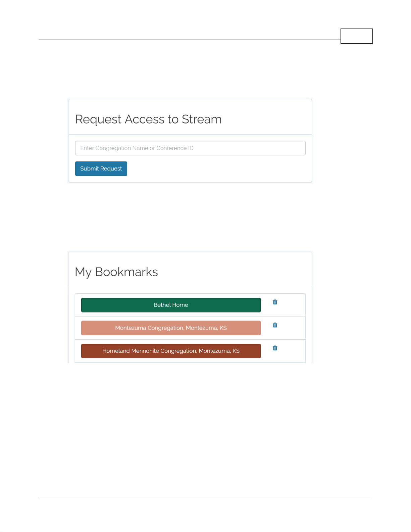The image size is (411, 532).
Task: Click the Request Access to Stream heading
Action: pyautogui.click(x=148, y=119)
